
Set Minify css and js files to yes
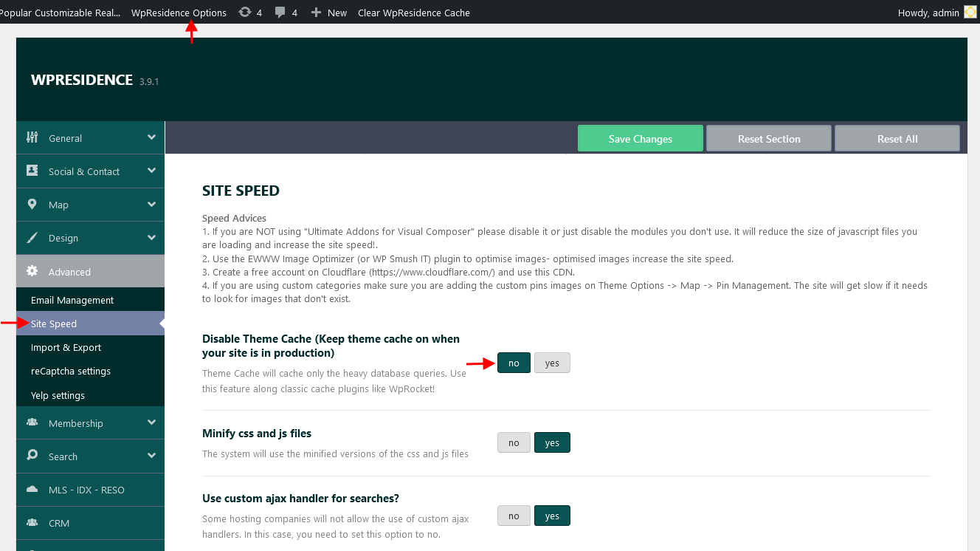552,442
